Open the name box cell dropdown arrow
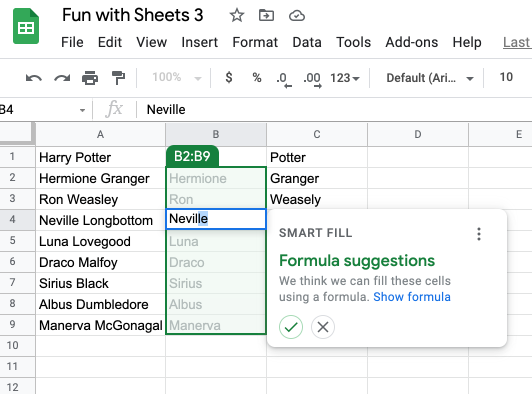 (x=82, y=110)
